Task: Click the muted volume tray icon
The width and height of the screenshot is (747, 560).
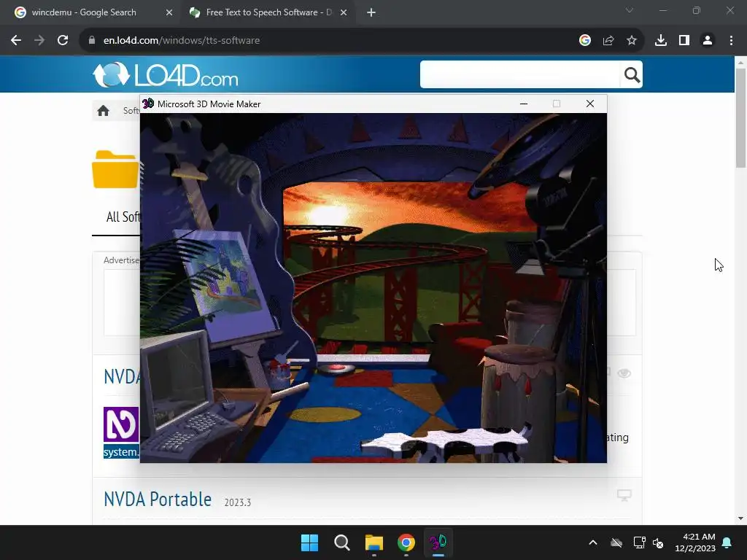Action: [x=658, y=542]
